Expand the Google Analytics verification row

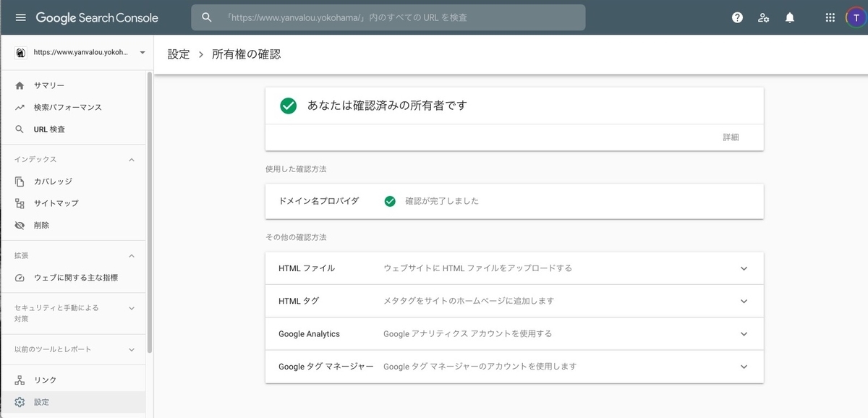514,334
